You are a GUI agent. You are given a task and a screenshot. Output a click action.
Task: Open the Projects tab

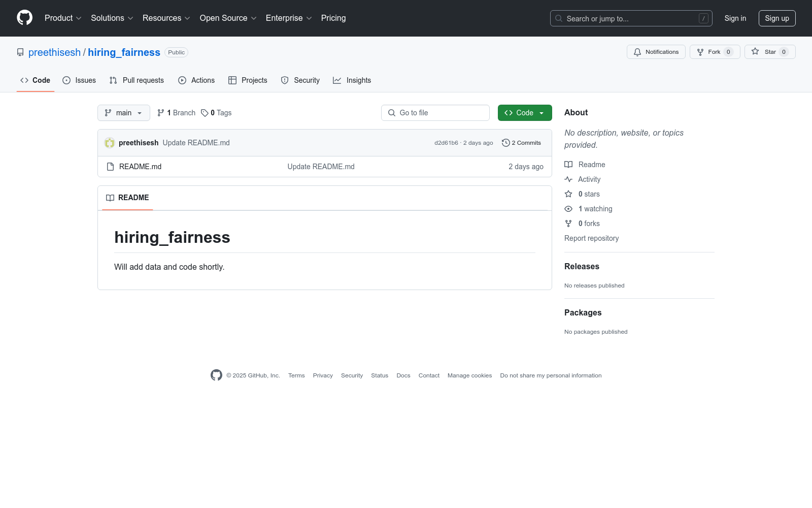pyautogui.click(x=248, y=80)
